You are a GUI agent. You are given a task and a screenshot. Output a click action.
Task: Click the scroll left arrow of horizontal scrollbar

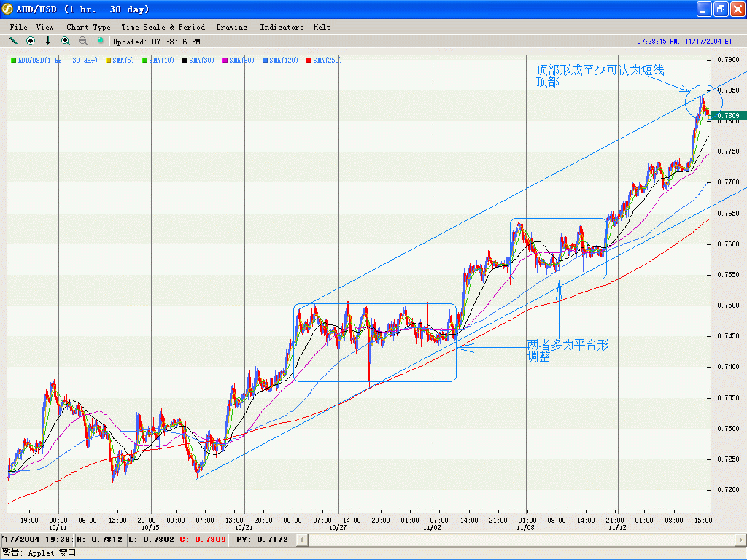[x=301, y=540]
